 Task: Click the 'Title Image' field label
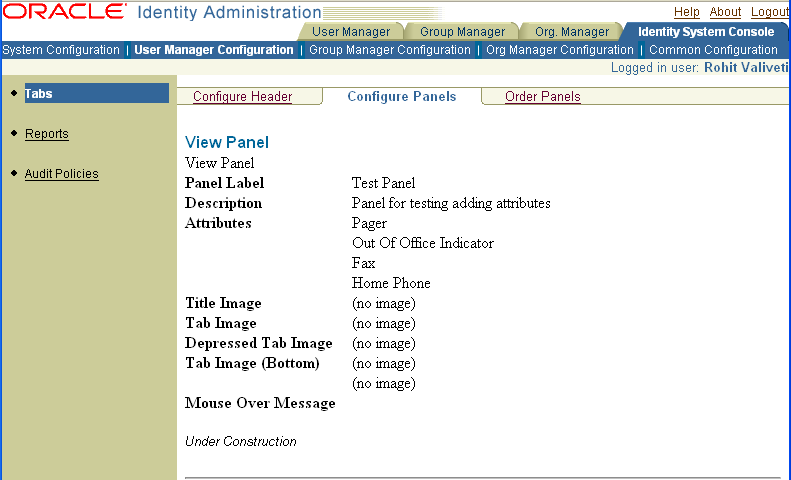[x=223, y=303]
